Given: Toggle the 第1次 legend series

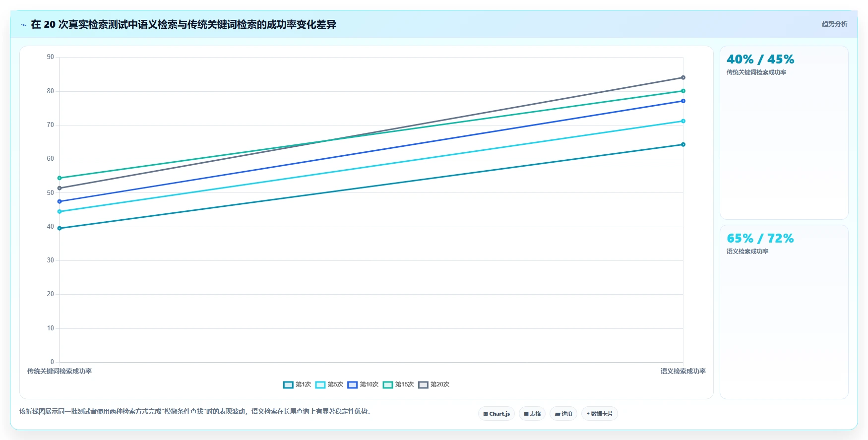Looking at the screenshot, I should tap(297, 384).
